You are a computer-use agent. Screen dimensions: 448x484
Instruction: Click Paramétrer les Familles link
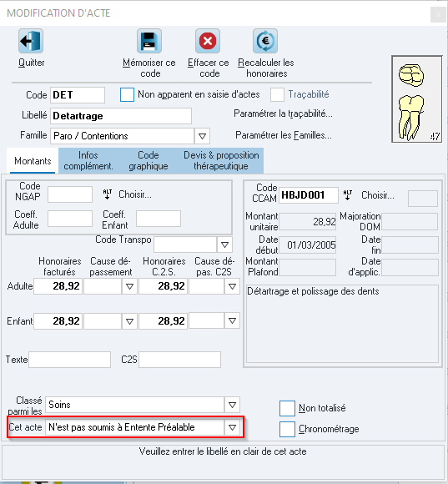284,135
